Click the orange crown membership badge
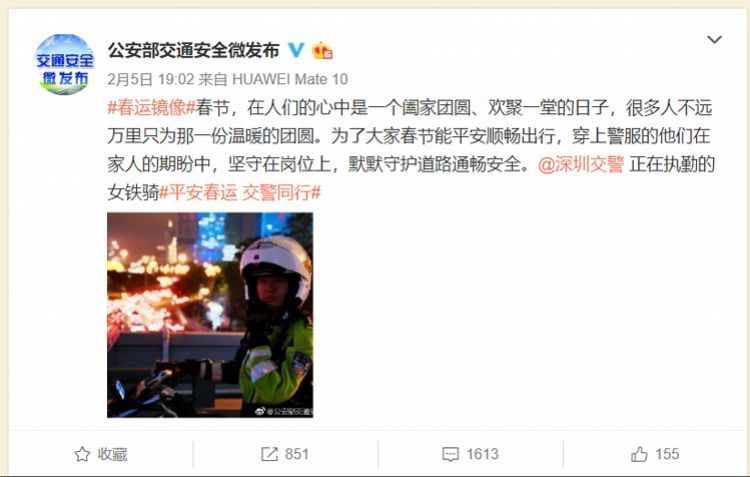Image resolution: width=750 pixels, height=477 pixels. tap(322, 50)
